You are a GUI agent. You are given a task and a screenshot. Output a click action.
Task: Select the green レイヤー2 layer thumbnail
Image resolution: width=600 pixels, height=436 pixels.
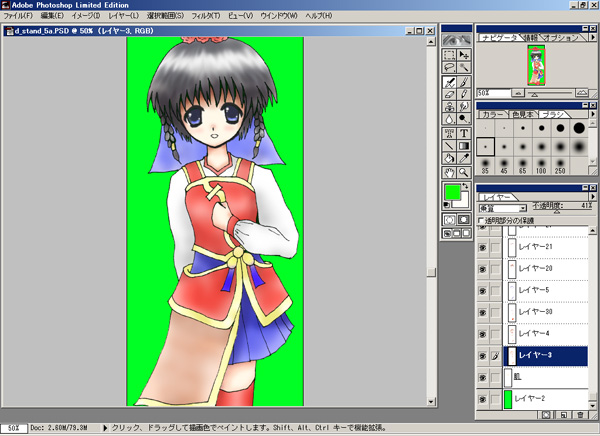point(508,399)
